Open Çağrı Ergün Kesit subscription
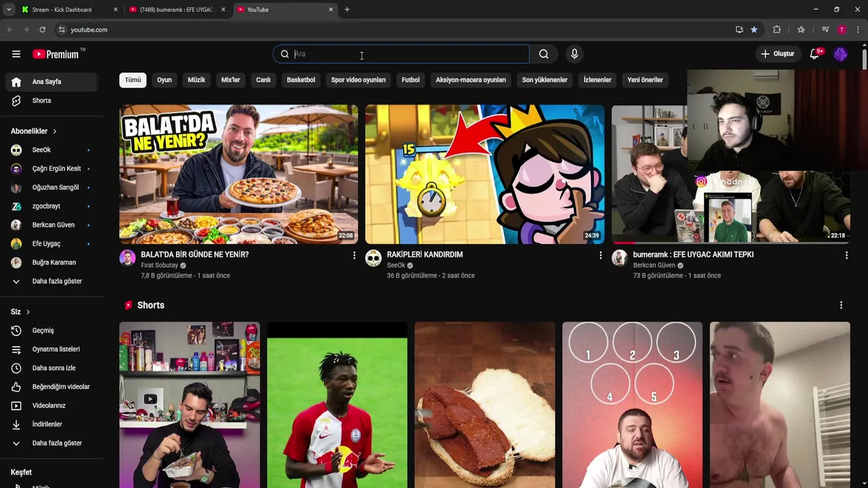Screen dimensions: 868x488 (x=52, y=169)
